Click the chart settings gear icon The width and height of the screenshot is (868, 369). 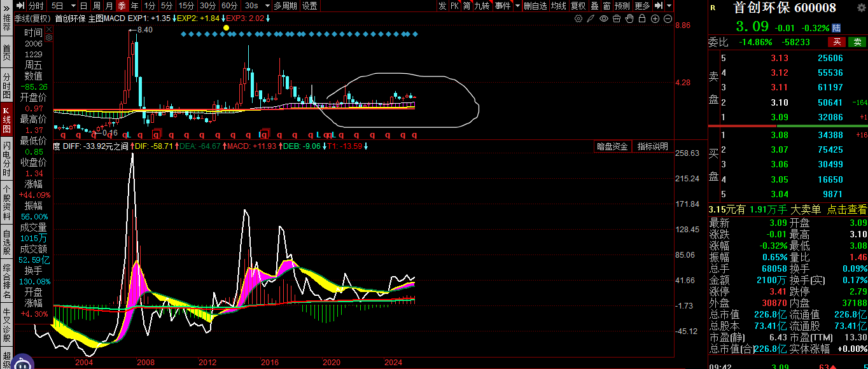(578, 18)
